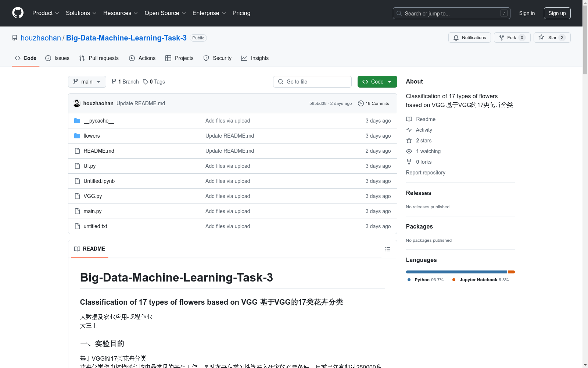The width and height of the screenshot is (588, 368).
Task: Click the file icon beside VGG.py
Action: pos(77,196)
